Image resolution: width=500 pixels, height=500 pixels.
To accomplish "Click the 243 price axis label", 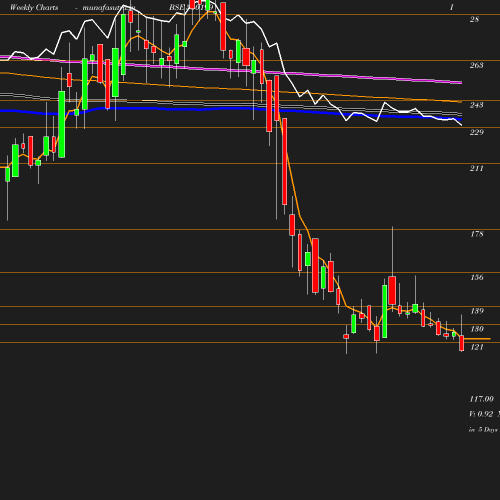I will [x=476, y=105].
